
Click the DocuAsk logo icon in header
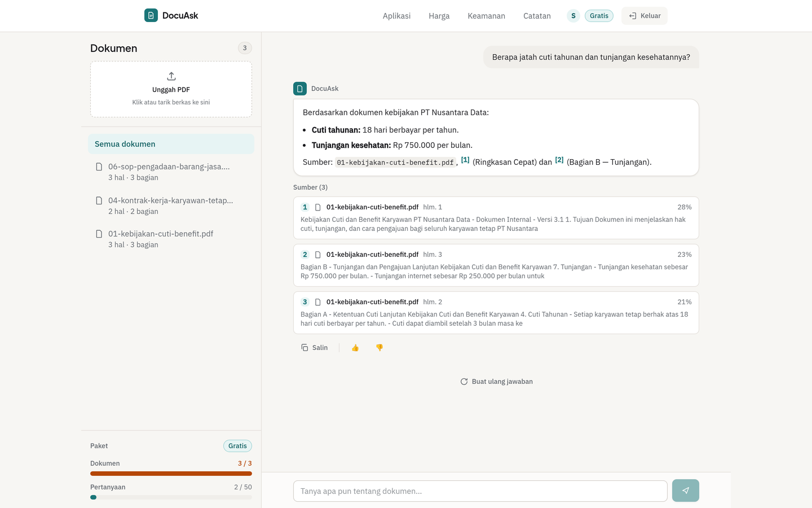(151, 15)
